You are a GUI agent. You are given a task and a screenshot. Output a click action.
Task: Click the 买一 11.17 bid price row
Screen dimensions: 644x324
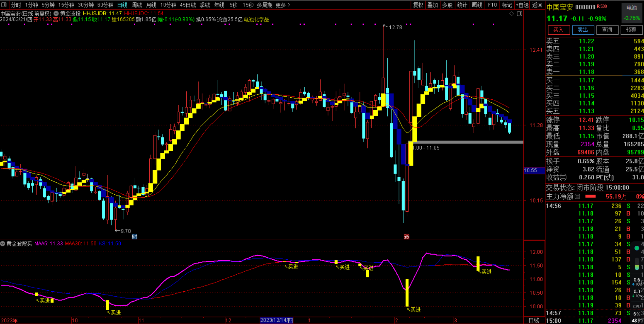[x=595, y=80]
